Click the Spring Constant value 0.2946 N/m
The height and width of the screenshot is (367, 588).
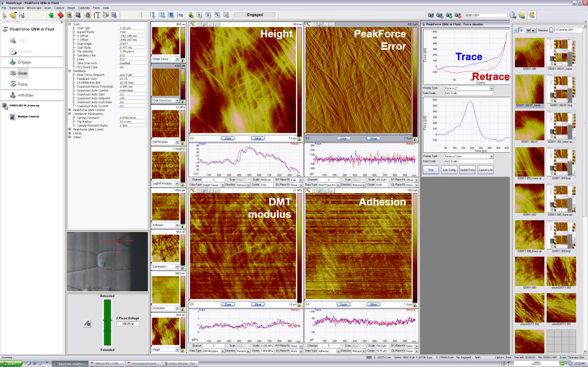click(132, 117)
